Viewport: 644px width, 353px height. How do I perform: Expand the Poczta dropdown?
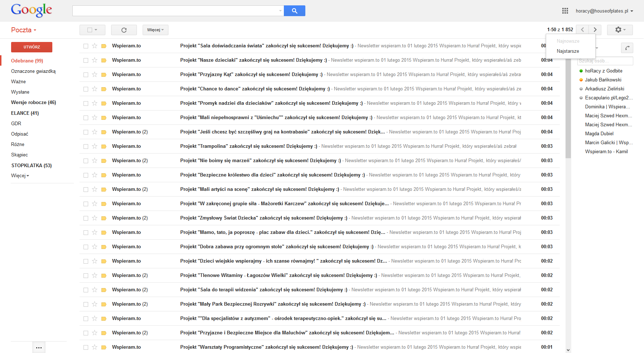point(24,30)
